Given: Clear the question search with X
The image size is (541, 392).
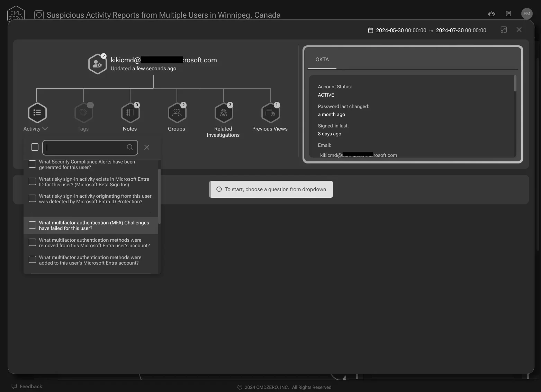Looking at the screenshot, I should [x=147, y=147].
